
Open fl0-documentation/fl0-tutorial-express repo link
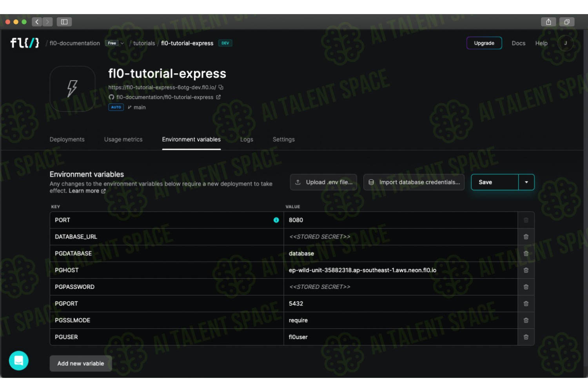point(165,97)
